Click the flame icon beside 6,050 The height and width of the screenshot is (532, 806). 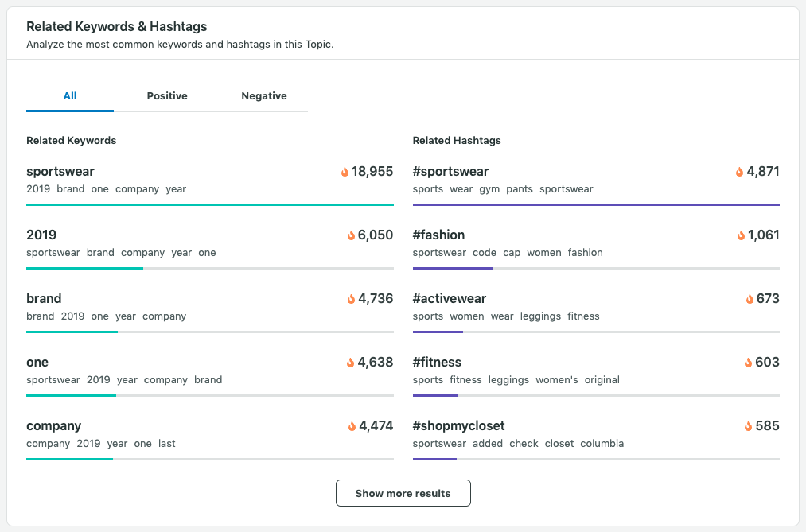click(351, 235)
